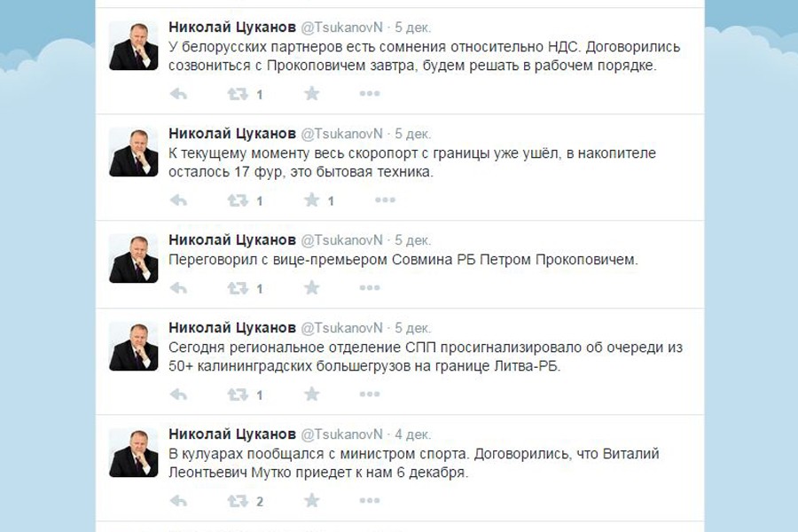This screenshot has width=798, height=532.
Task: Open more options on the НДС tweet
Action: [x=384, y=94]
